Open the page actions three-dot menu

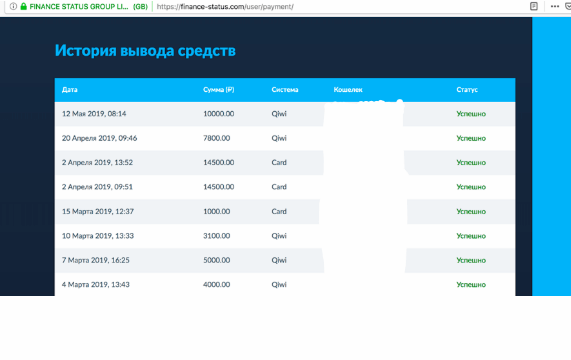(x=555, y=6)
